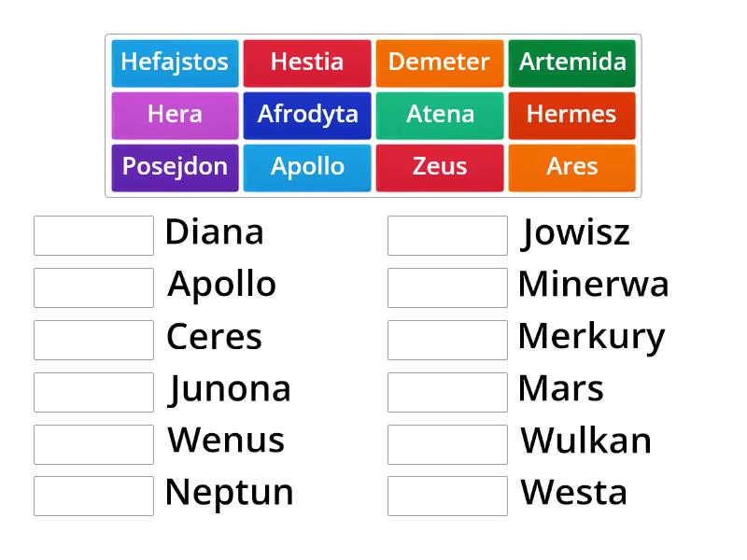Click the empty box beside Diana
The image size is (747, 560).
coord(94,236)
